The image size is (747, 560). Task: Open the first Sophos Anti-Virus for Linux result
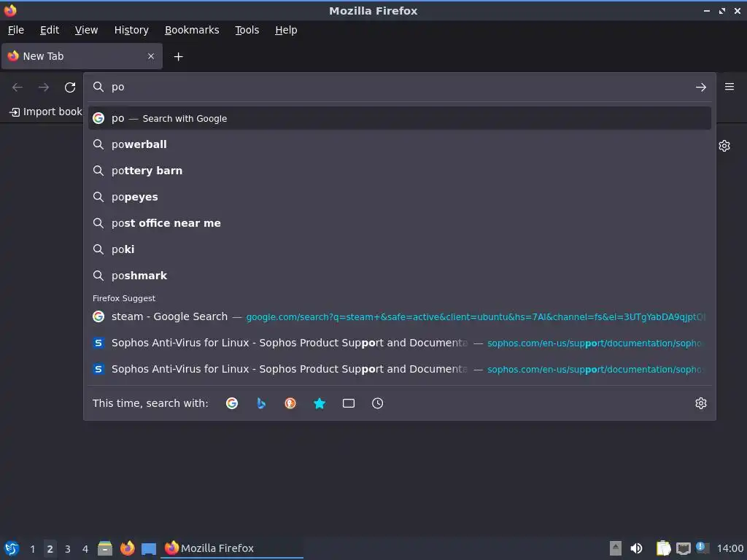pyautogui.click(x=400, y=343)
